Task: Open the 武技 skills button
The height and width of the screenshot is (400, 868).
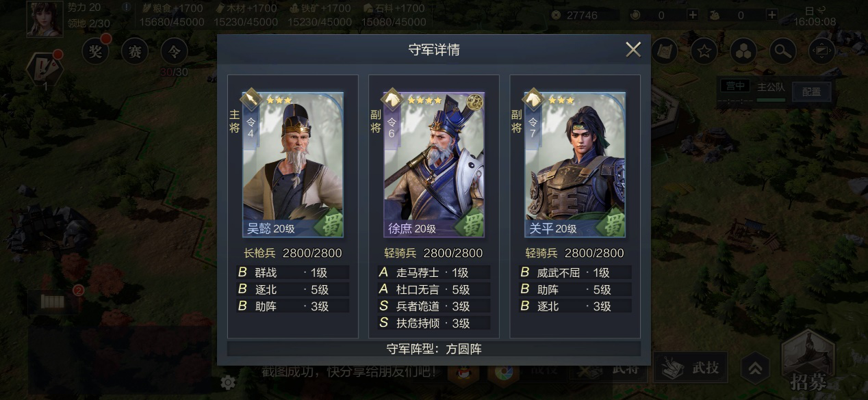Action: [x=690, y=368]
